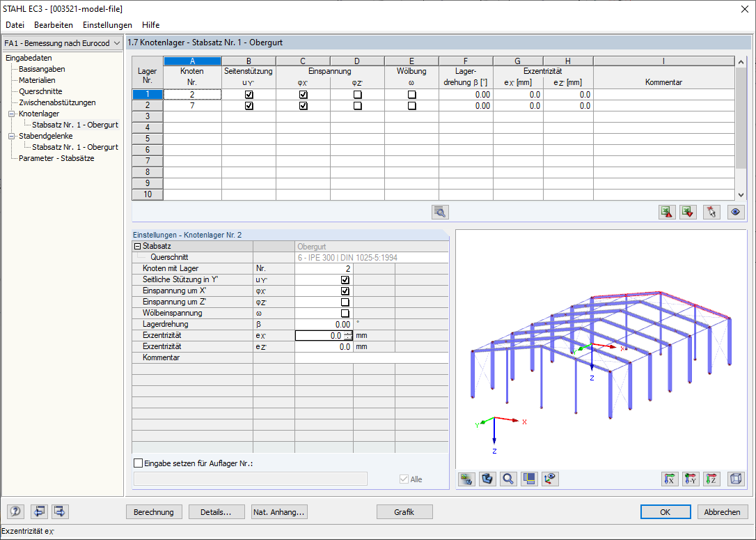Switch the model to Z-axis view
The width and height of the screenshot is (756, 540).
pos(711,479)
